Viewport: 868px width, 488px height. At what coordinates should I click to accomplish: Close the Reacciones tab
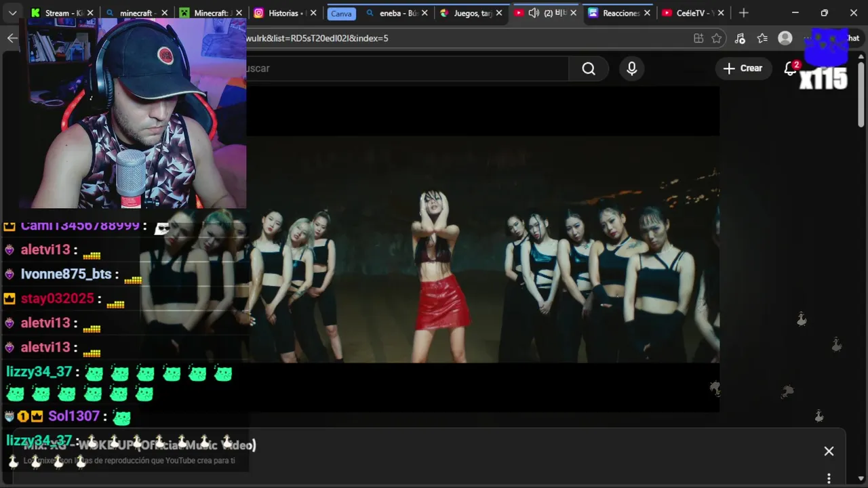[647, 13]
